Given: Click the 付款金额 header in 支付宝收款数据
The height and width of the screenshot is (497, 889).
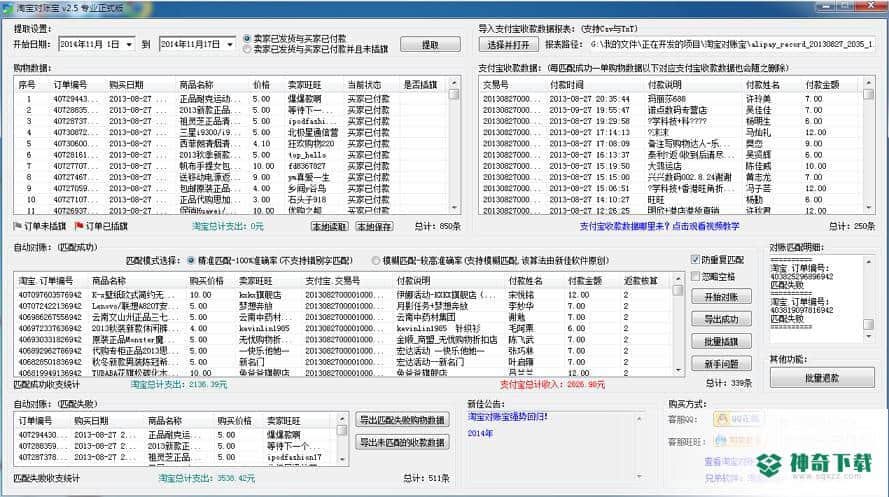Looking at the screenshot, I should 822,84.
